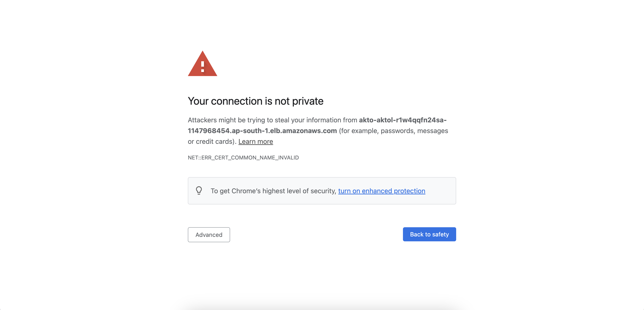Click the word "private" in the heading
644x310 pixels.
(307, 101)
